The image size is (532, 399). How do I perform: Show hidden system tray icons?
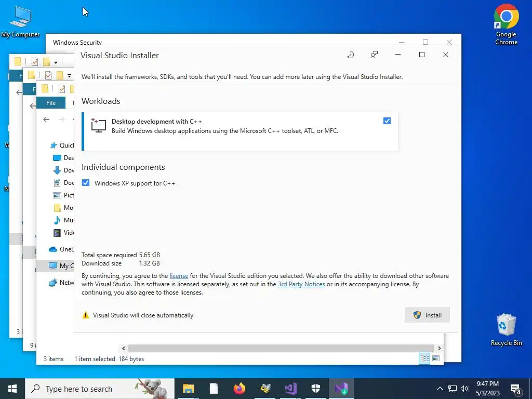(x=440, y=389)
